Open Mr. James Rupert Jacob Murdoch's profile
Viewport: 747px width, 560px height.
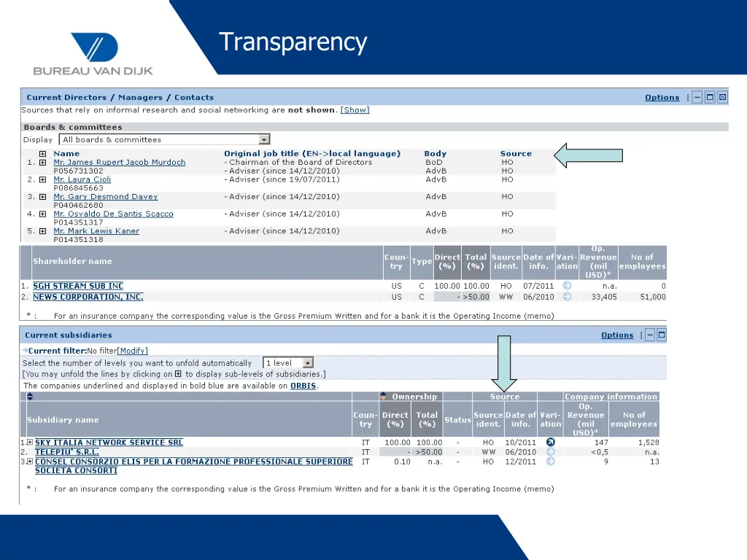point(119,163)
